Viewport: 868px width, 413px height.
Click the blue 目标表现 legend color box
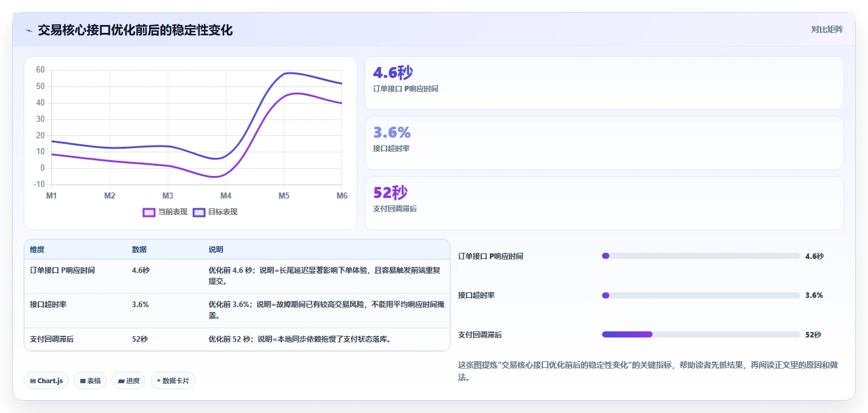199,212
